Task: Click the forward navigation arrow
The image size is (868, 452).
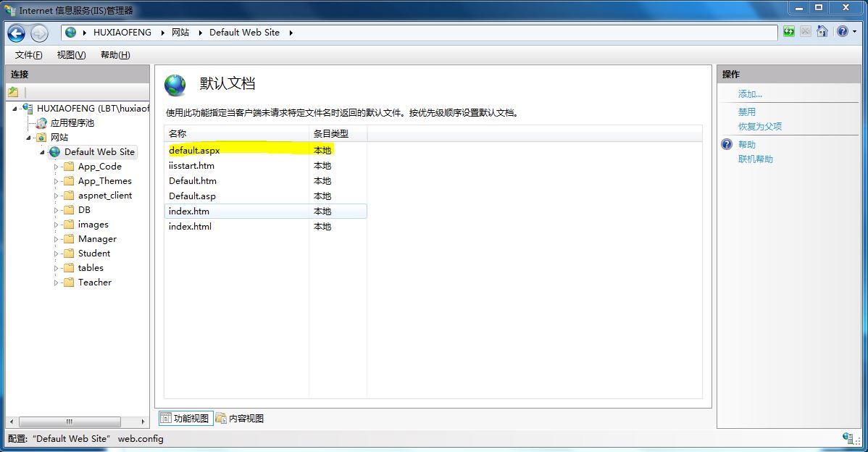Action: [x=38, y=33]
